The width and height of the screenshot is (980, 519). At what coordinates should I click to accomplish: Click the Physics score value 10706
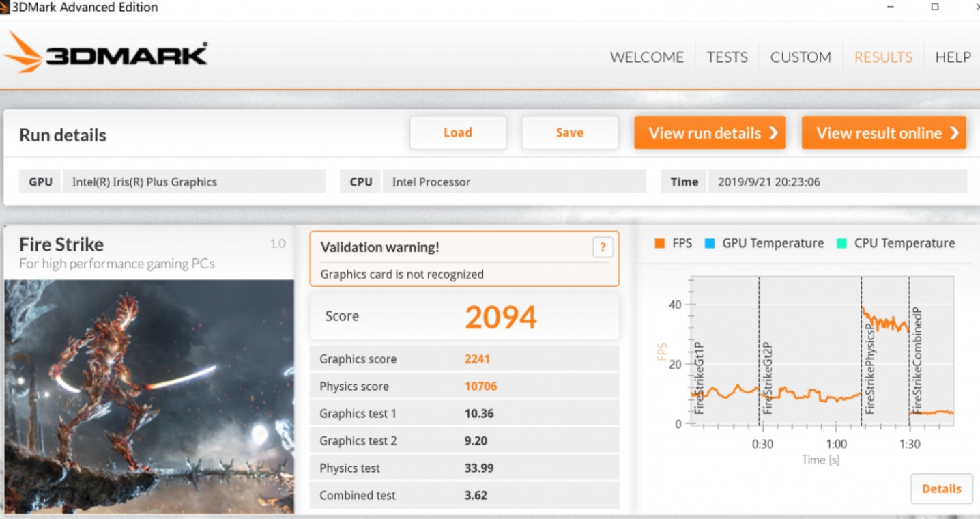coord(480,387)
